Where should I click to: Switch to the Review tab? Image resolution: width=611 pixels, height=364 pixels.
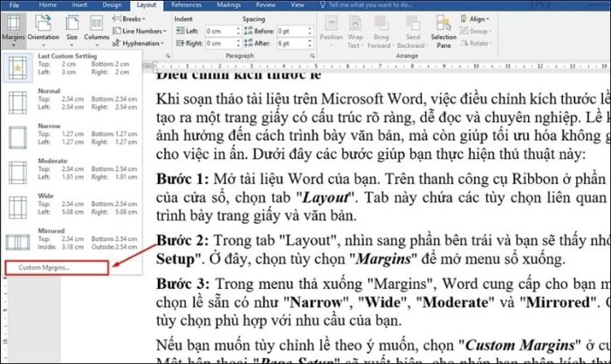[x=265, y=5]
